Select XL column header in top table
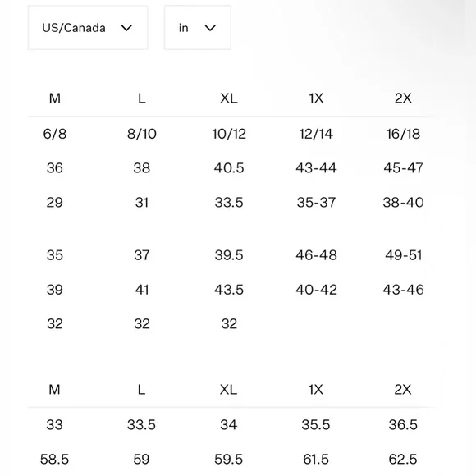Image resolution: width=476 pixels, height=476 pixels. coord(229,98)
